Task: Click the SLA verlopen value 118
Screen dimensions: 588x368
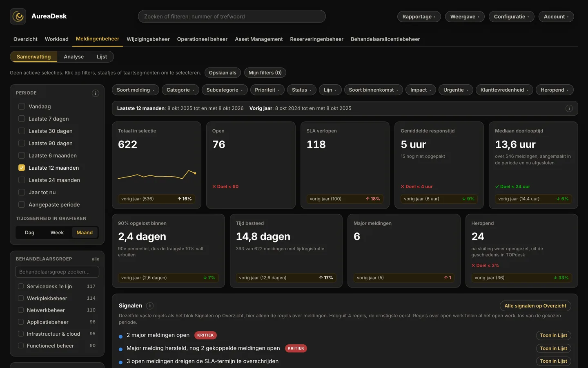Action: pos(316,145)
